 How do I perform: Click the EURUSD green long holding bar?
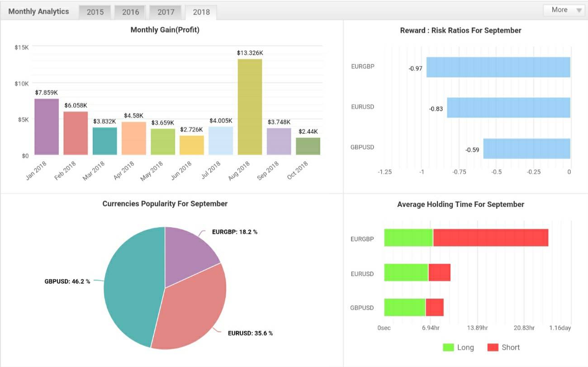coord(406,273)
